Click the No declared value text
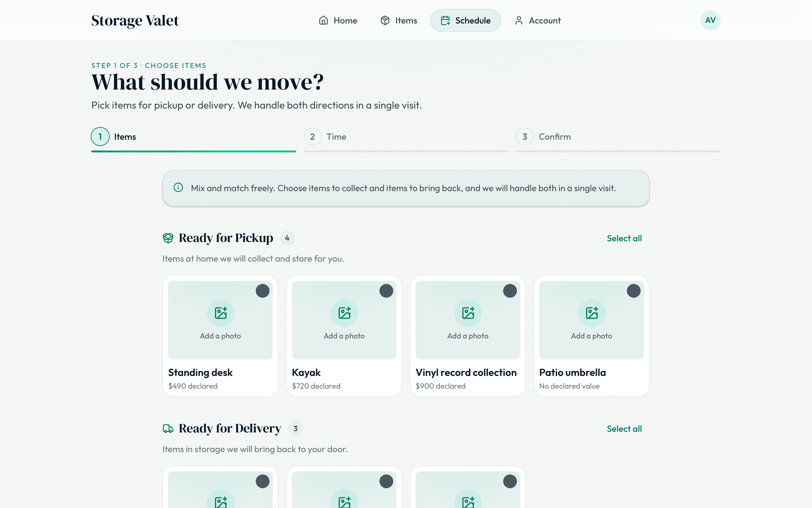This screenshot has width=812, height=508. (x=569, y=386)
